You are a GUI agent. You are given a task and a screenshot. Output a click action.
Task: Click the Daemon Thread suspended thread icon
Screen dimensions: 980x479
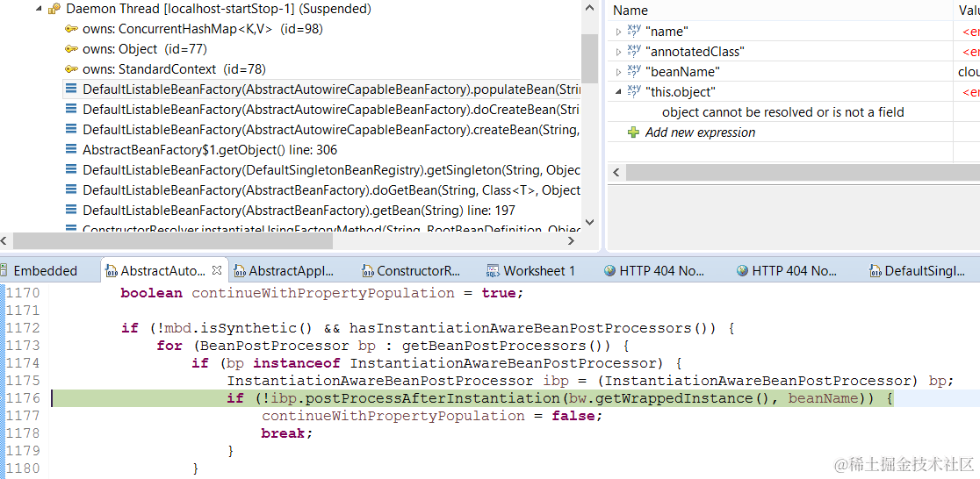tap(54, 10)
